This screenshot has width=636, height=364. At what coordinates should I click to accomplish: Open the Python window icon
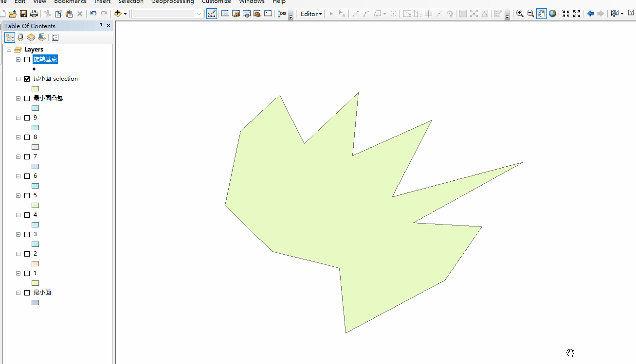click(268, 14)
